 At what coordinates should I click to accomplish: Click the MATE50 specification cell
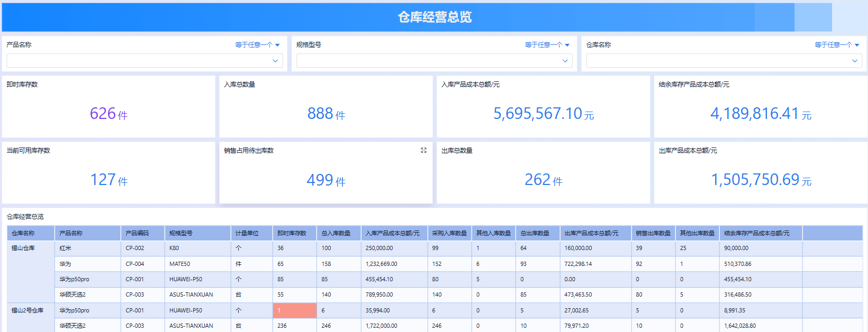[x=198, y=264]
